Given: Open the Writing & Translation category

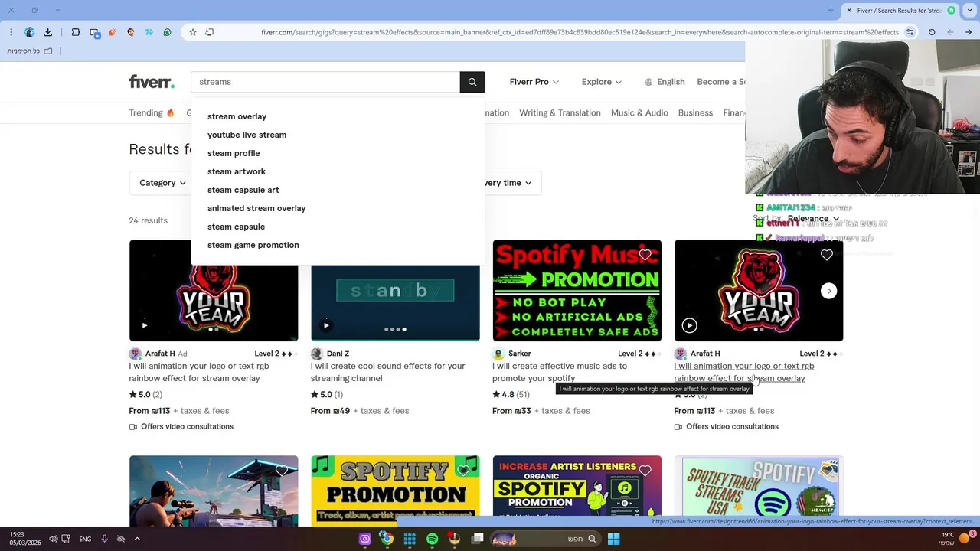Looking at the screenshot, I should click(560, 112).
